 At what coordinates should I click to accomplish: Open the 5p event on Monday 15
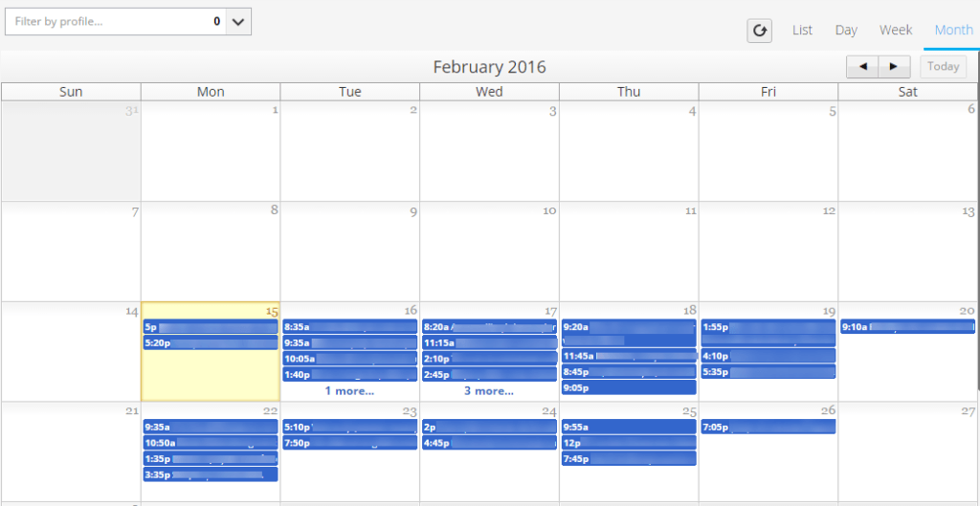click(x=211, y=327)
